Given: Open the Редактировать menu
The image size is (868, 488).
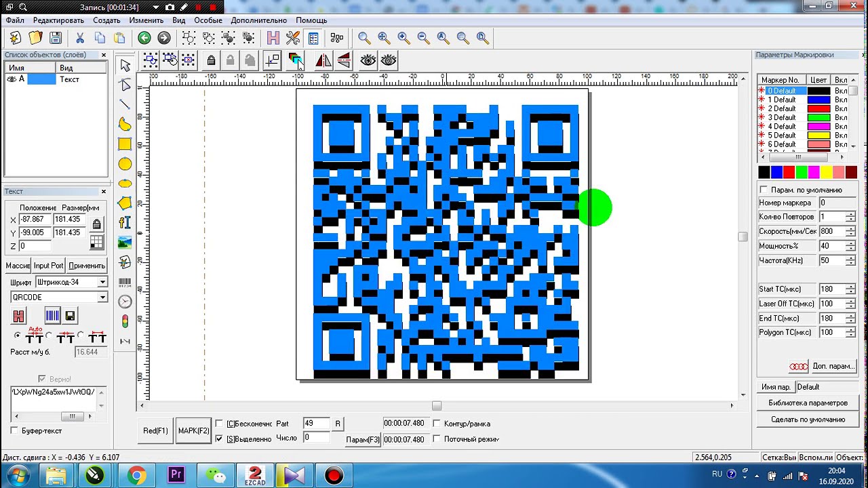Looking at the screenshot, I should (58, 20).
